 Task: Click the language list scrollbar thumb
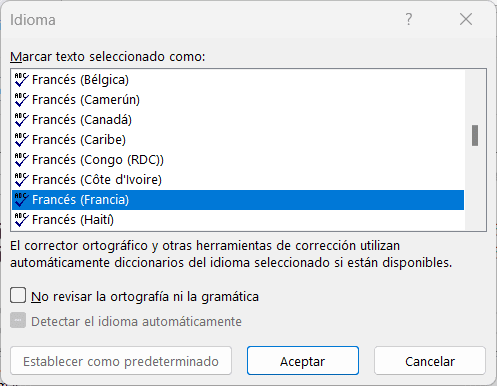pos(475,135)
